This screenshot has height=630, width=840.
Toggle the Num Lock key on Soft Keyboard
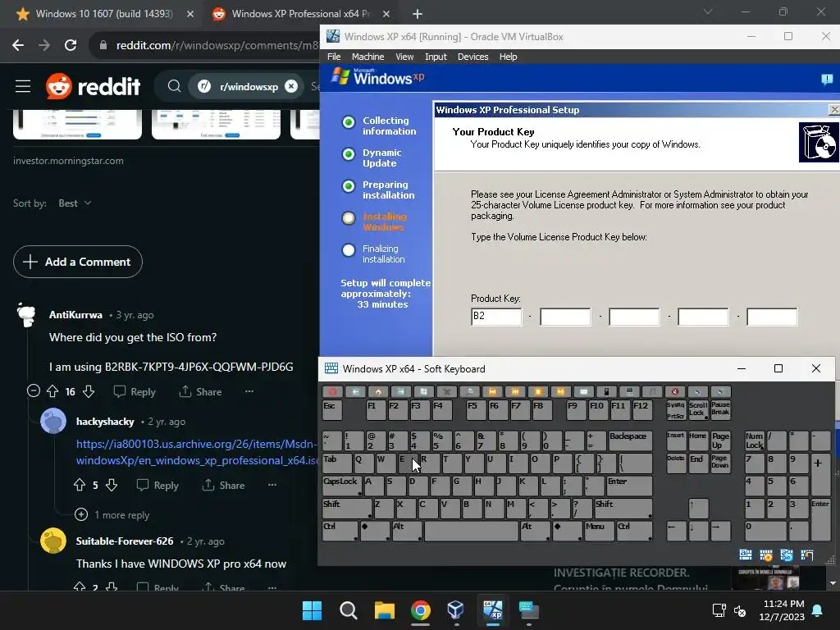(755, 441)
